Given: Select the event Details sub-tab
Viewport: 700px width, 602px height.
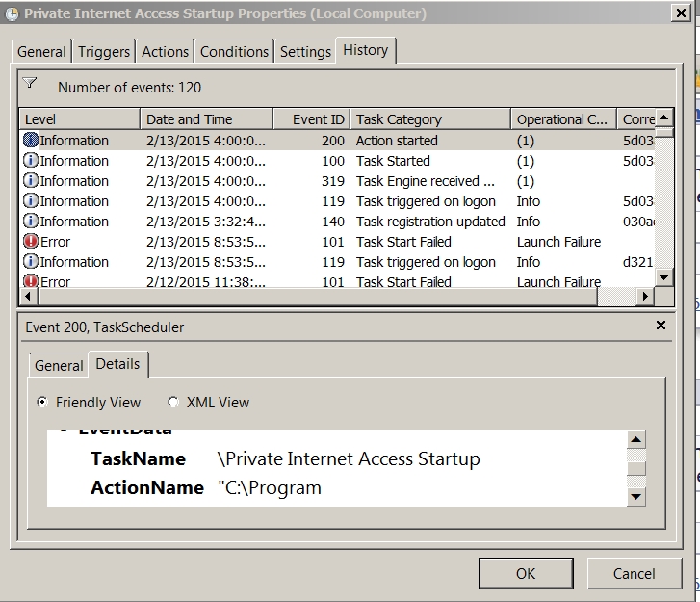Looking at the screenshot, I should click(117, 364).
